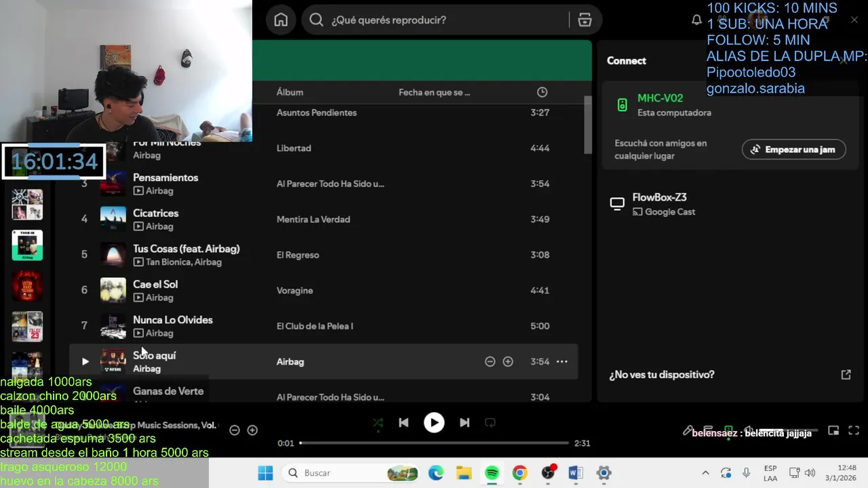Image resolution: width=868 pixels, height=488 pixels.
Task: Click Empezar una jam button
Action: click(x=793, y=150)
